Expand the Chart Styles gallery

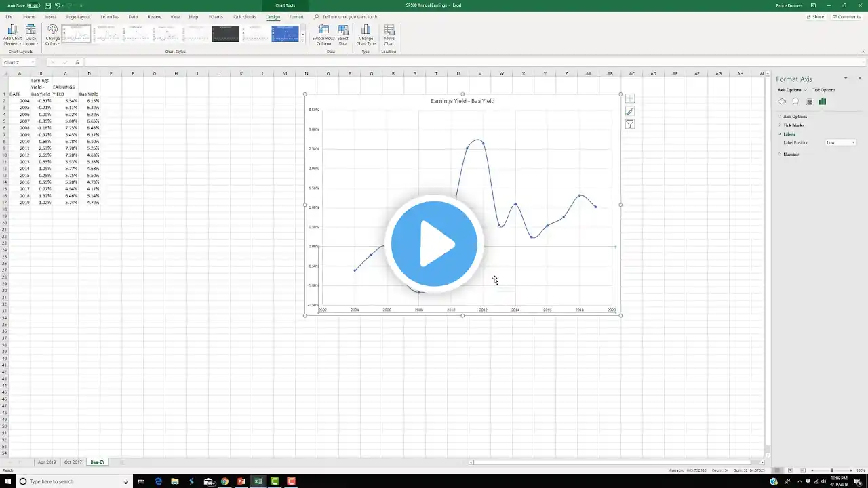302,42
